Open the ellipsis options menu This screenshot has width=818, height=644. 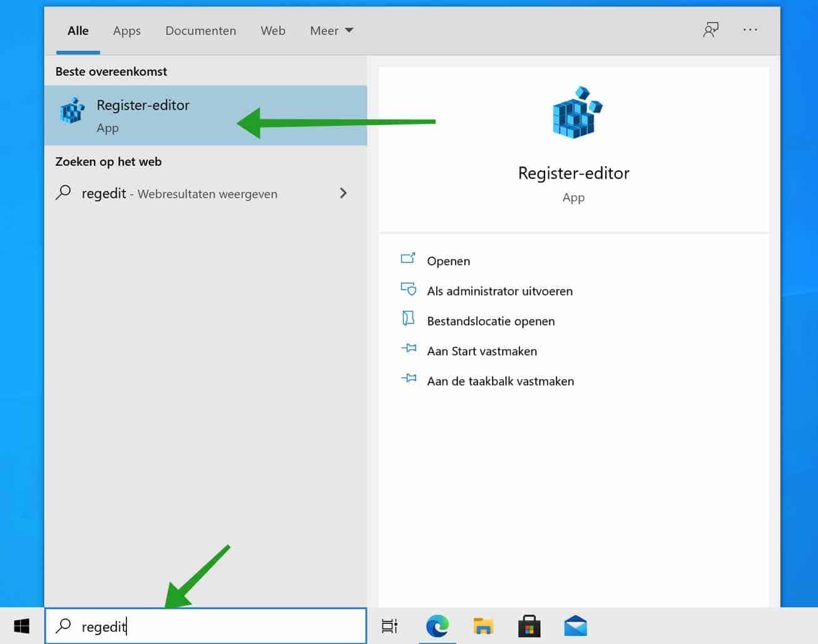(750, 29)
